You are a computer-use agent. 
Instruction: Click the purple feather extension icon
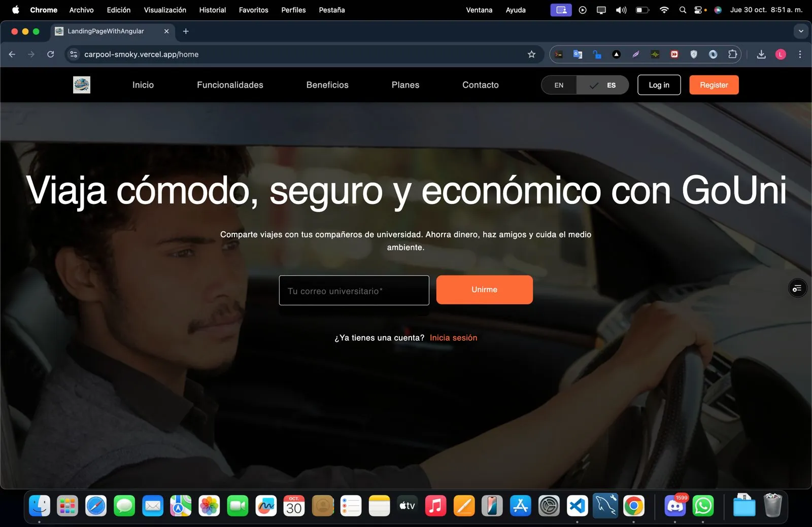point(635,54)
